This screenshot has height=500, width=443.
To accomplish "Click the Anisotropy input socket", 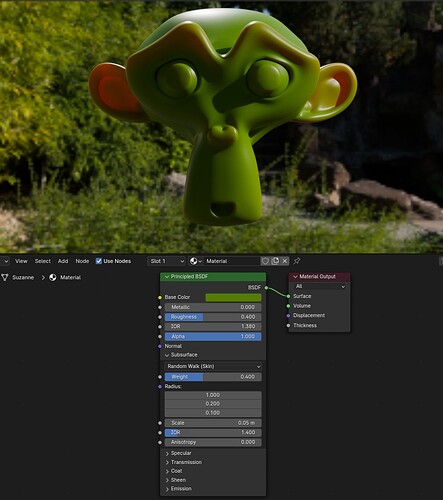I will (x=160, y=442).
